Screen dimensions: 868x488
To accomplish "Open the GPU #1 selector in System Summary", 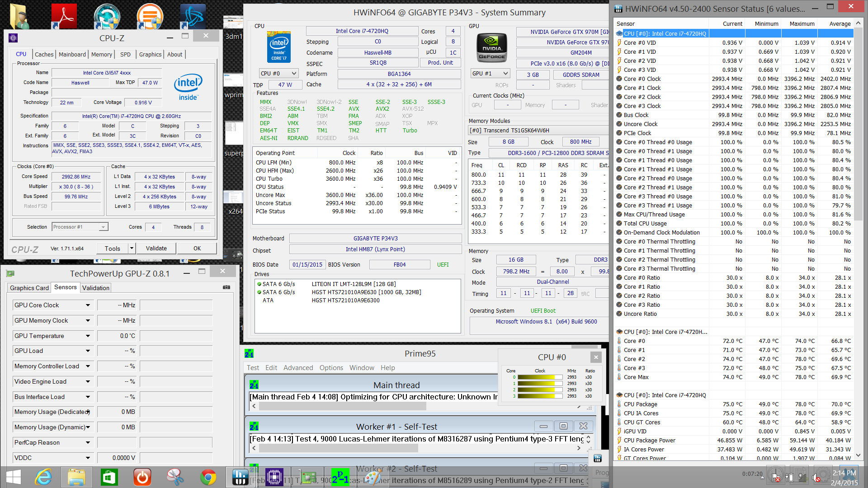I will pyautogui.click(x=491, y=73).
